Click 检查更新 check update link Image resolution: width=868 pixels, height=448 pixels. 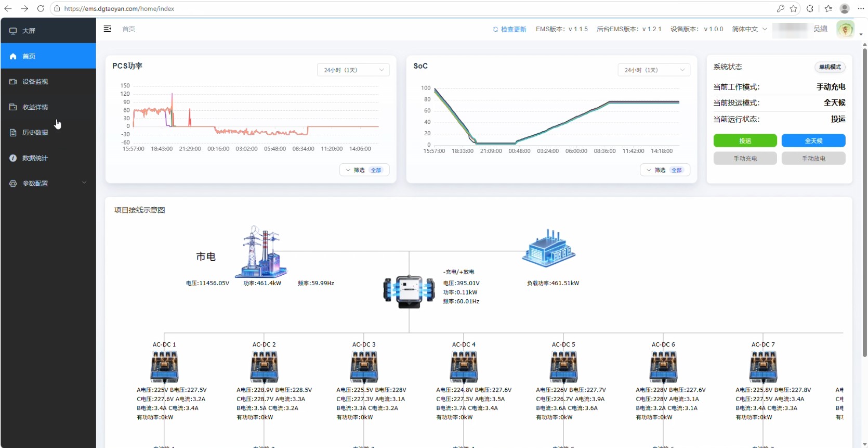pos(509,29)
